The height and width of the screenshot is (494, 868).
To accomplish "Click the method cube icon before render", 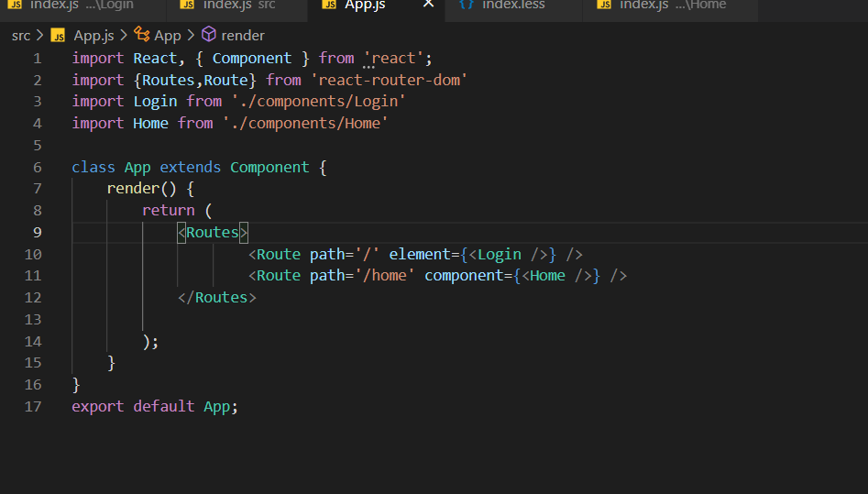I will (209, 35).
